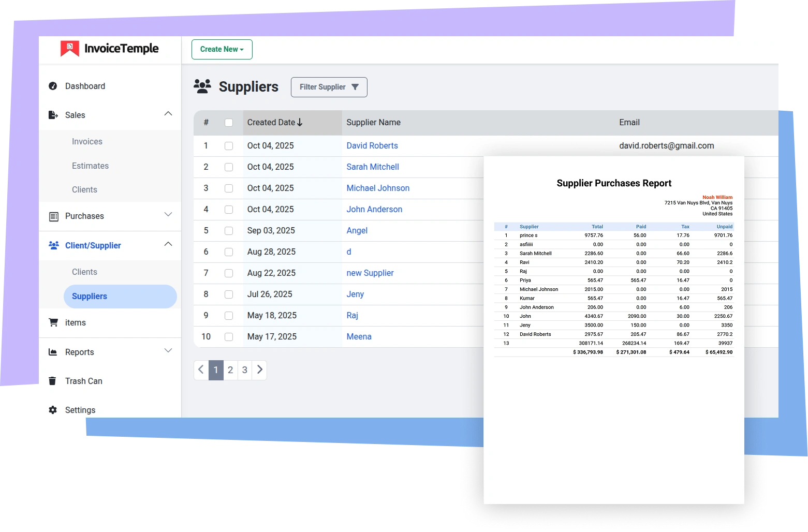Screen dimensions: 808x532
Task: Tick the checkbox for supplier Angel
Action: click(x=229, y=231)
